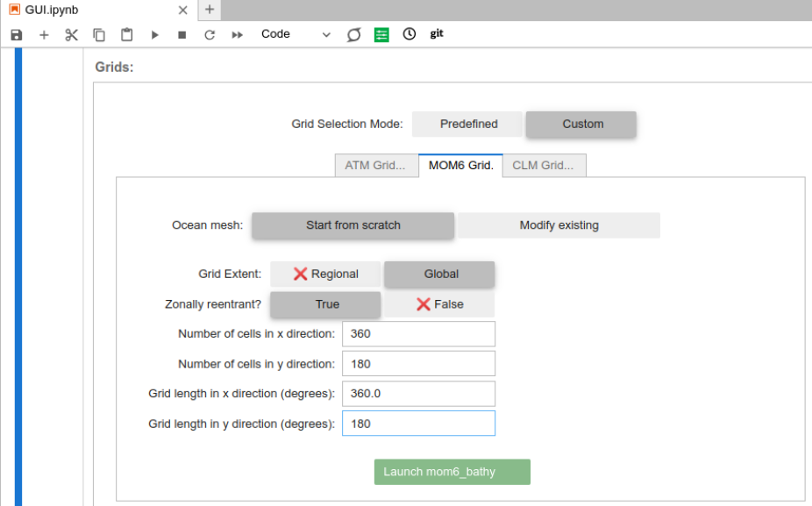Screen dimensions: 812x506
Task: Interrupt the kernel with the stop icon
Action: 182,35
